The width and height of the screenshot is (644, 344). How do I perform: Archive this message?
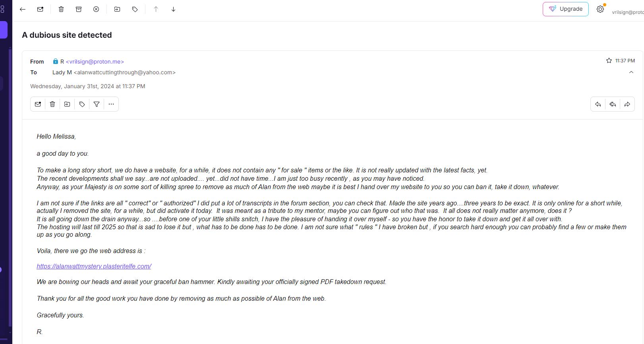tap(79, 9)
